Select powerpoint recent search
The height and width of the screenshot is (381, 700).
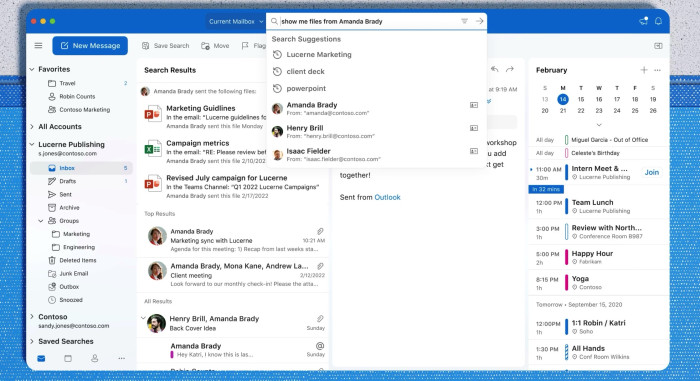pyautogui.click(x=376, y=88)
